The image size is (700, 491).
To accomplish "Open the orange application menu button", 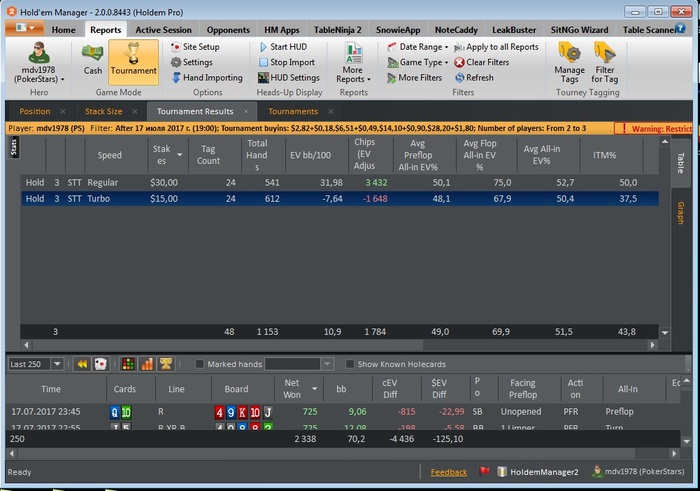I will tap(25, 28).
